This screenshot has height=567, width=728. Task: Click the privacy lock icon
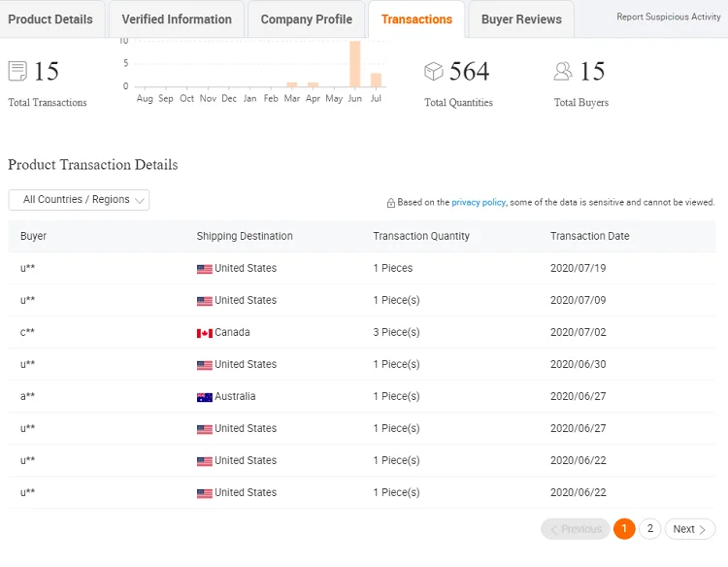[x=391, y=203]
